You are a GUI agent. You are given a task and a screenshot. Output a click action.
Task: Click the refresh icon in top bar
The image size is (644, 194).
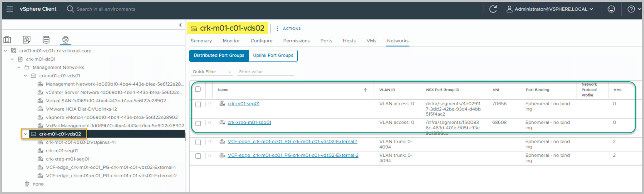click(x=493, y=9)
